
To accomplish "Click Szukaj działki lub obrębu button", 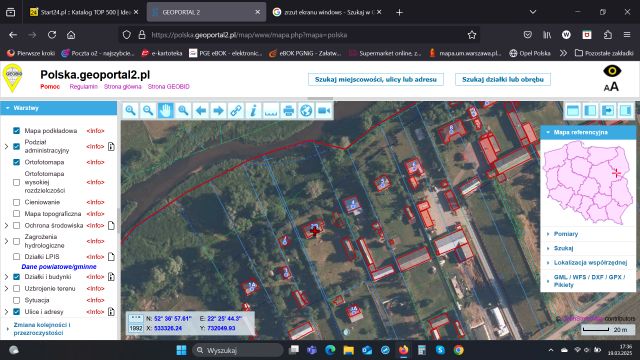I will 503,80.
